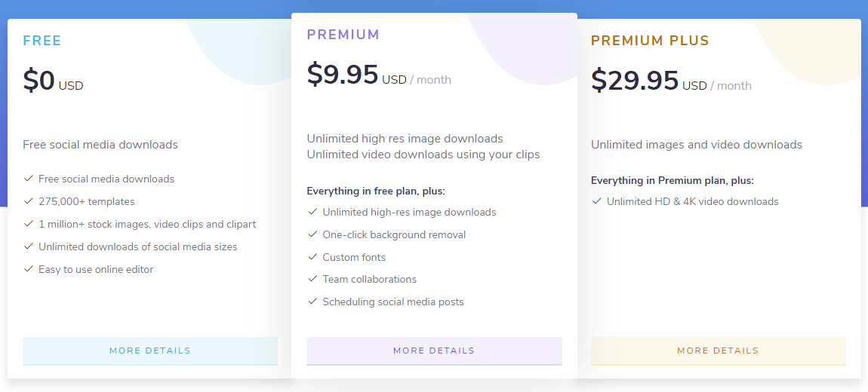Click the checkmark next to 275,000+ templates
This screenshot has width=868, height=392.
(x=28, y=201)
